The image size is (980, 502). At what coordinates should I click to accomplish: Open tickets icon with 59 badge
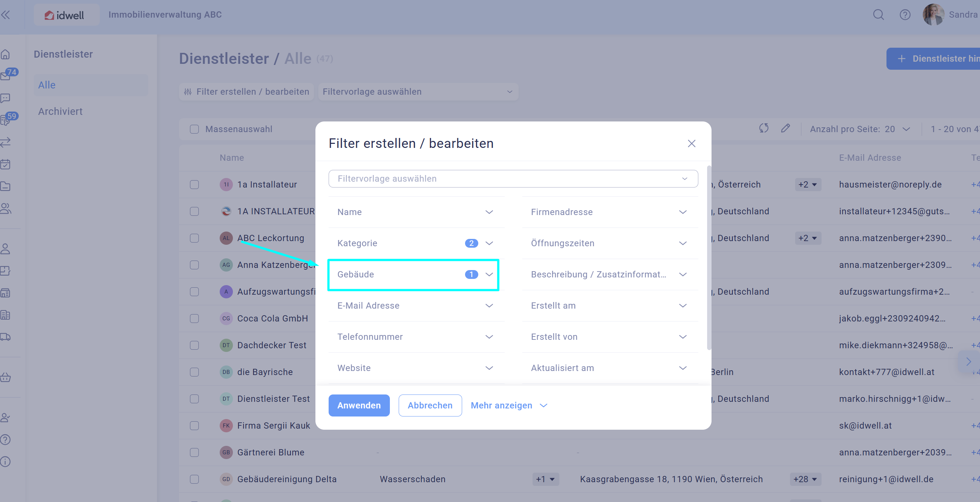[6, 120]
